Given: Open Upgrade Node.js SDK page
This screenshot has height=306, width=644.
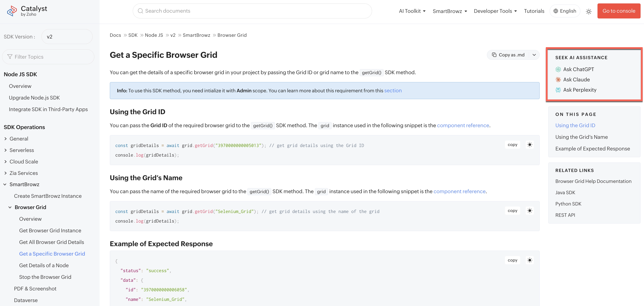Looking at the screenshot, I should click(34, 97).
